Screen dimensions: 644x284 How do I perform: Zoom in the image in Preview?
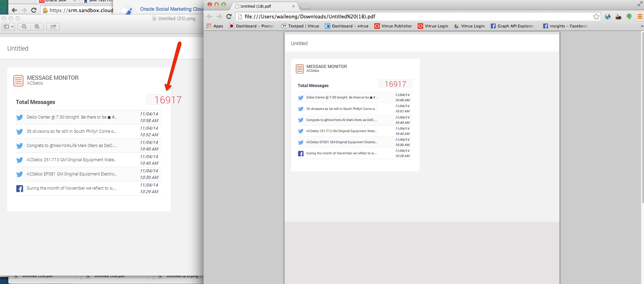pos(37,27)
